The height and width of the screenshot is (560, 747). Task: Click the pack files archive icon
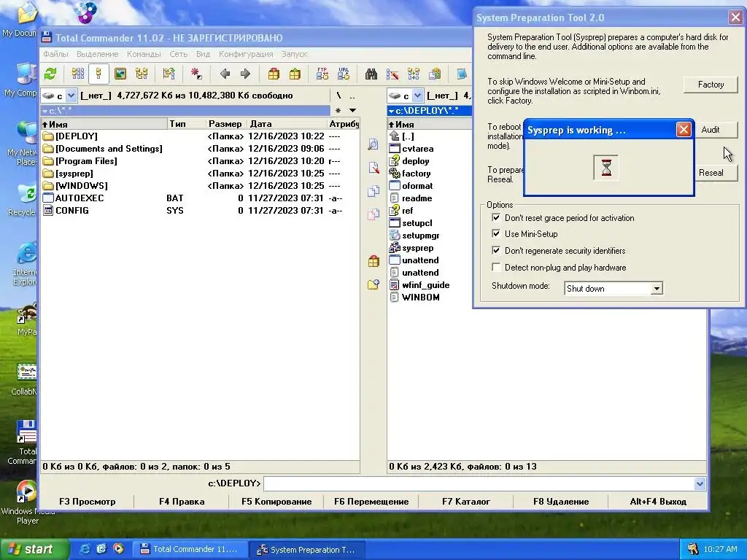tap(274, 74)
